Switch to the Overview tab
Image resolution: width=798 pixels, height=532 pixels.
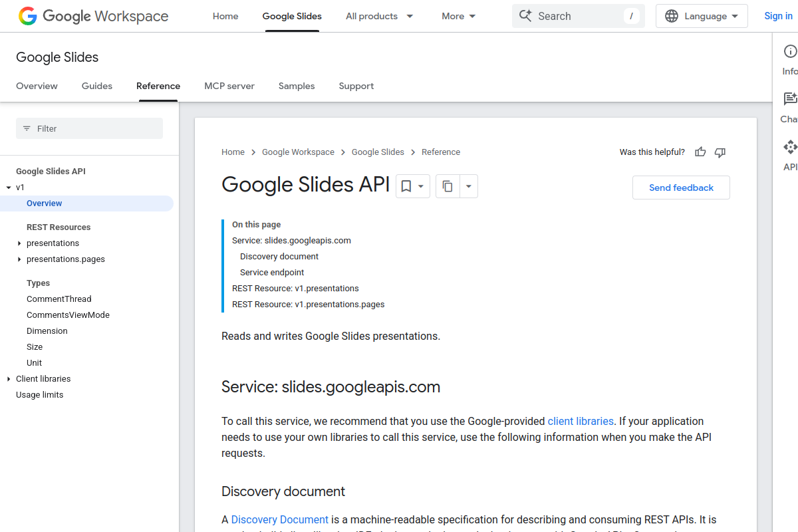(37, 86)
